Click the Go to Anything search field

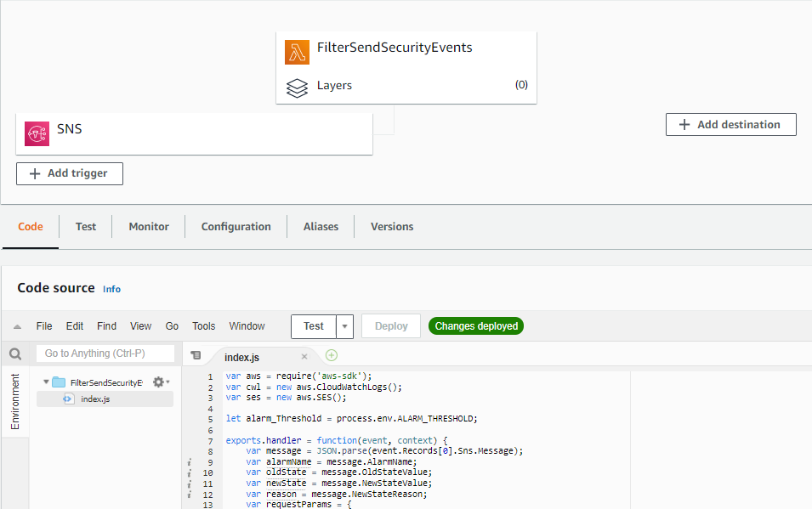coord(105,353)
